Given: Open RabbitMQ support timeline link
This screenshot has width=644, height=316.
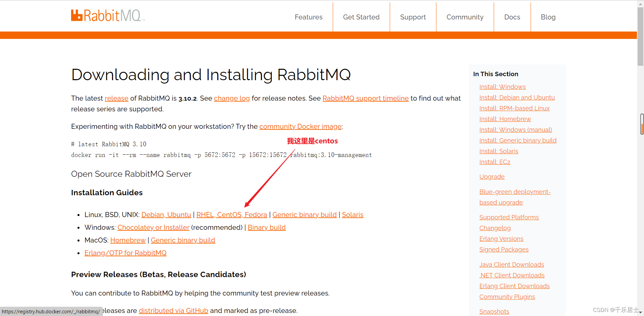Looking at the screenshot, I should click(x=366, y=98).
